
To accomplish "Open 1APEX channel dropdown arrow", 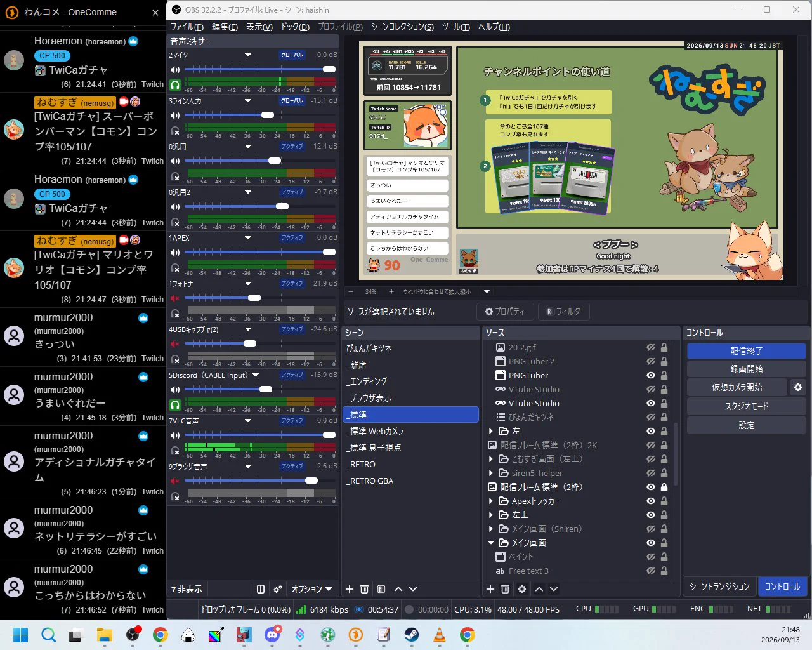I will pyautogui.click(x=248, y=238).
